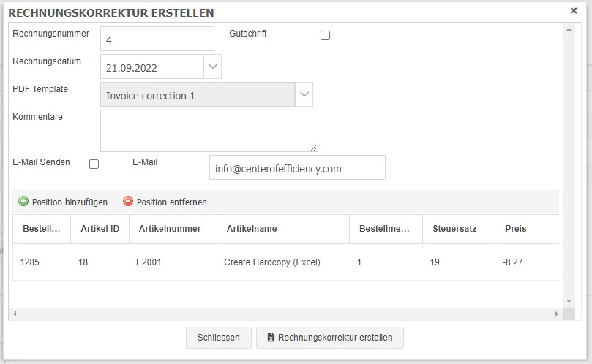Click the scroll down arrow on the vertical scrollbar
This screenshot has width=592, height=364.
569,301
